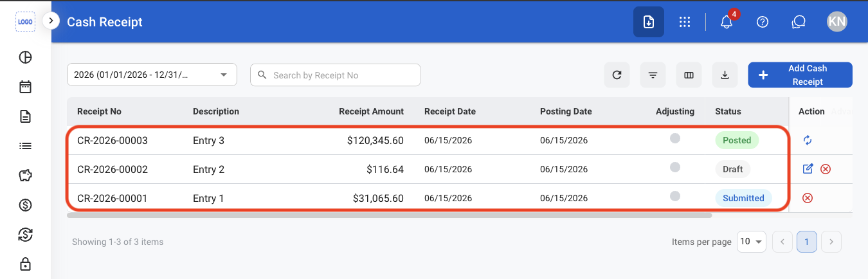Viewport: 868px width, 279px height.
Task: Click the LOGO placeholder in sidebar
Action: coord(25,21)
